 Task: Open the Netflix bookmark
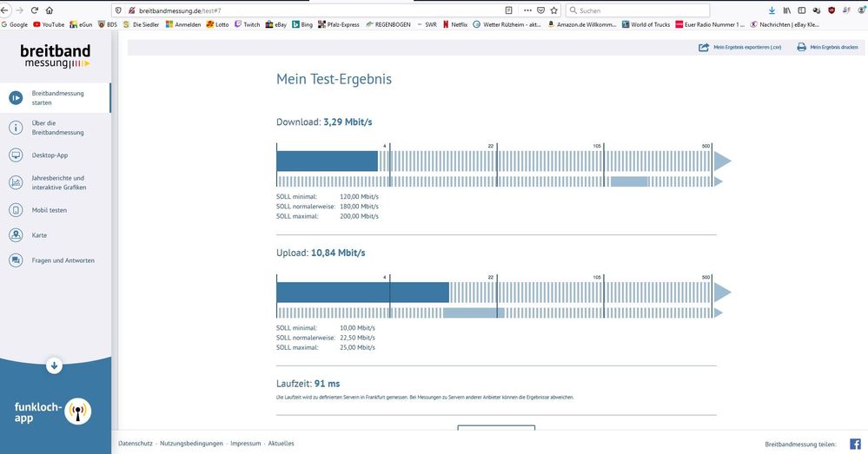tap(455, 25)
